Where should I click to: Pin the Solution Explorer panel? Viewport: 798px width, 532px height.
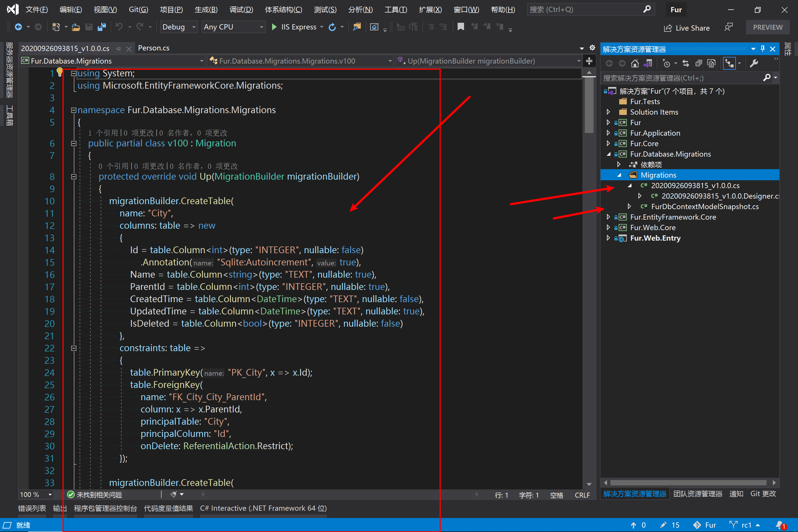[762, 49]
